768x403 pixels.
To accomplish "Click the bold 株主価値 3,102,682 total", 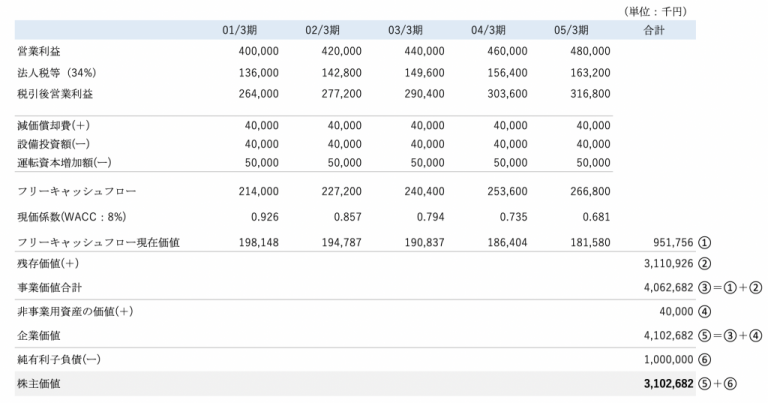I will point(669,383).
